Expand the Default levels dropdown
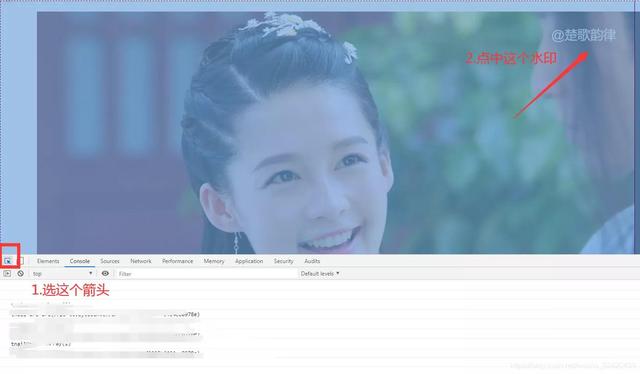The image size is (640, 374). point(320,274)
